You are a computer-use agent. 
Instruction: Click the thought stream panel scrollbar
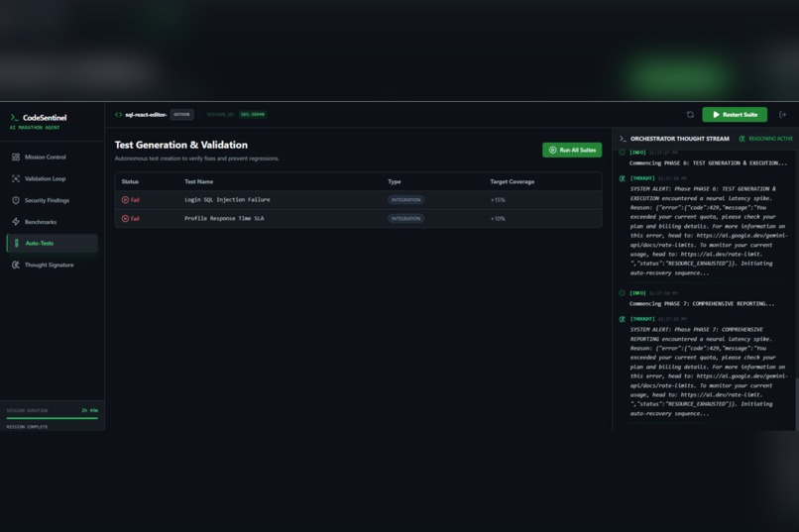coord(797,405)
